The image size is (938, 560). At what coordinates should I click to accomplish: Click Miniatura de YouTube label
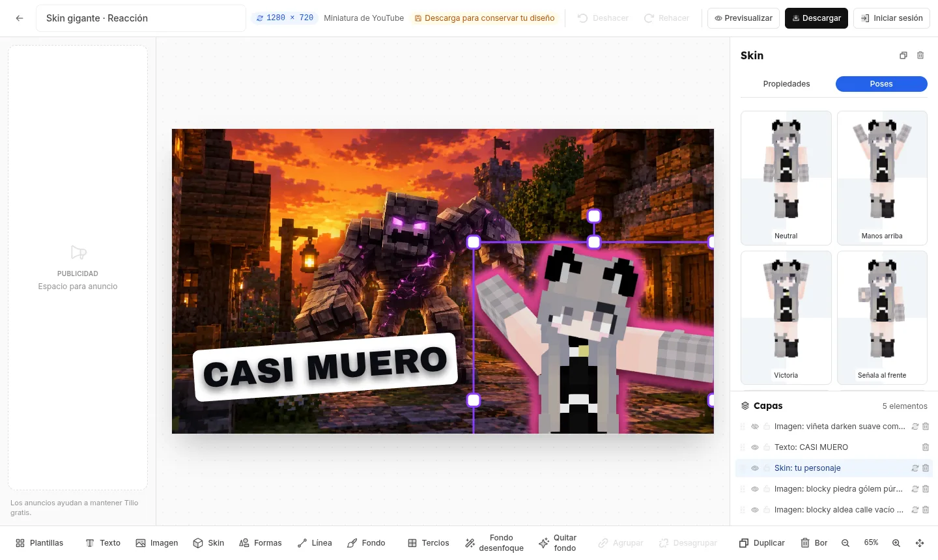363,18
